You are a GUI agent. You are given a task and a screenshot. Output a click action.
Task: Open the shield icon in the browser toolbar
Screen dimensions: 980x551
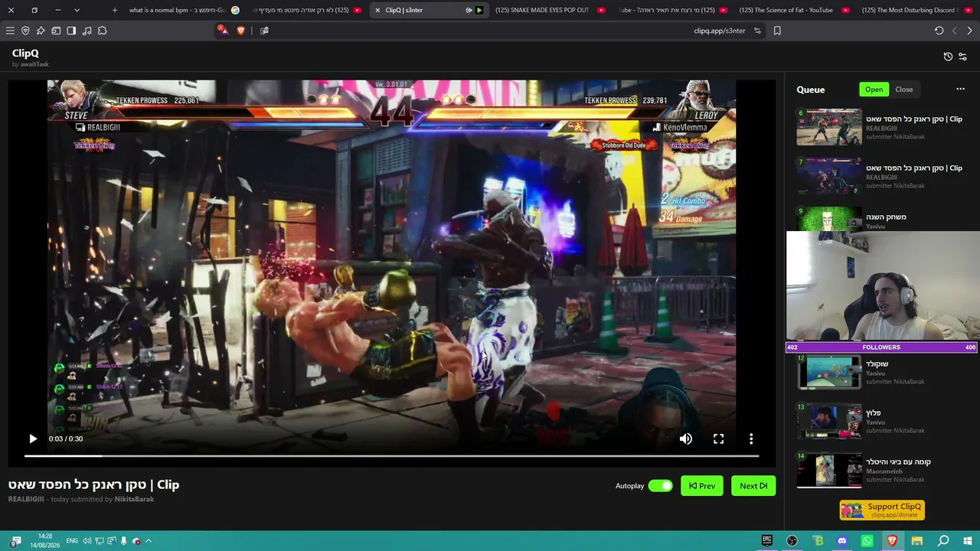point(25,31)
